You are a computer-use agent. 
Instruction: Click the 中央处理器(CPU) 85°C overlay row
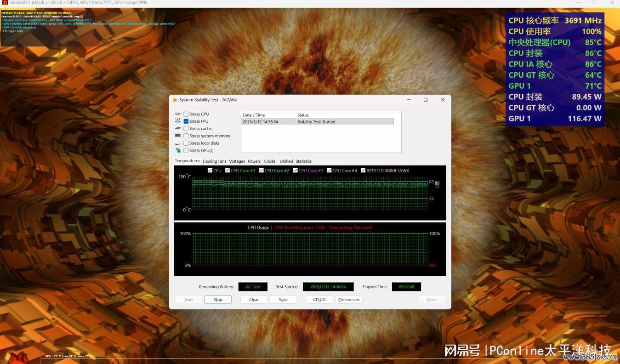[555, 42]
